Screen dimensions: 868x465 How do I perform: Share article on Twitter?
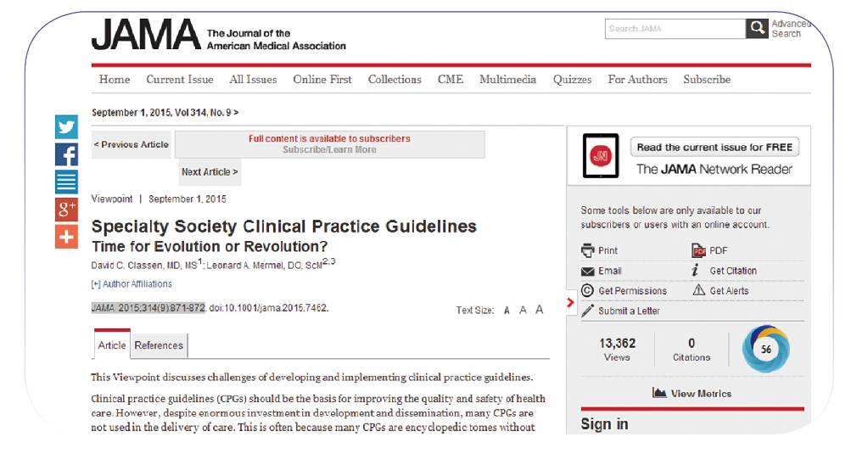pyautogui.click(x=66, y=127)
